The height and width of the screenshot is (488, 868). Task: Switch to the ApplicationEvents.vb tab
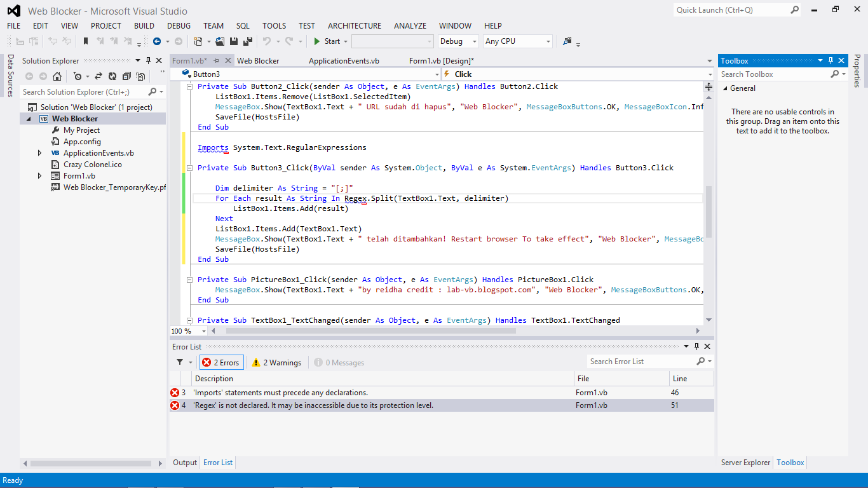(344, 61)
